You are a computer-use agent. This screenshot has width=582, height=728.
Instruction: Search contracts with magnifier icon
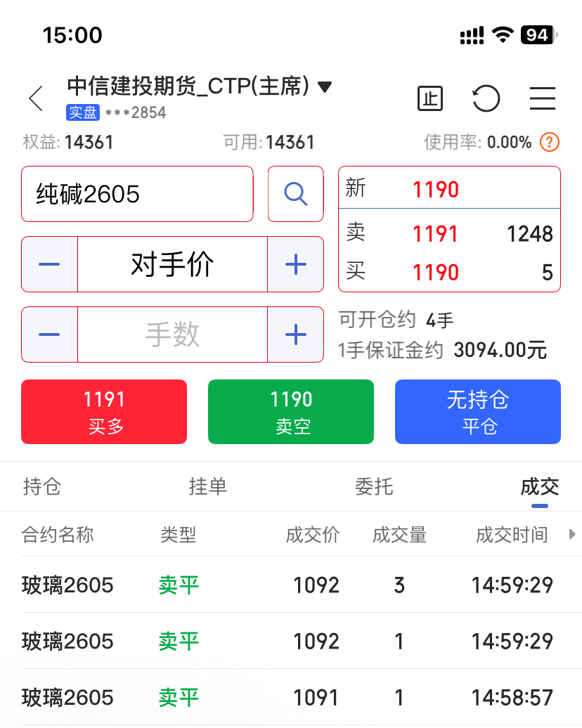pyautogui.click(x=295, y=194)
